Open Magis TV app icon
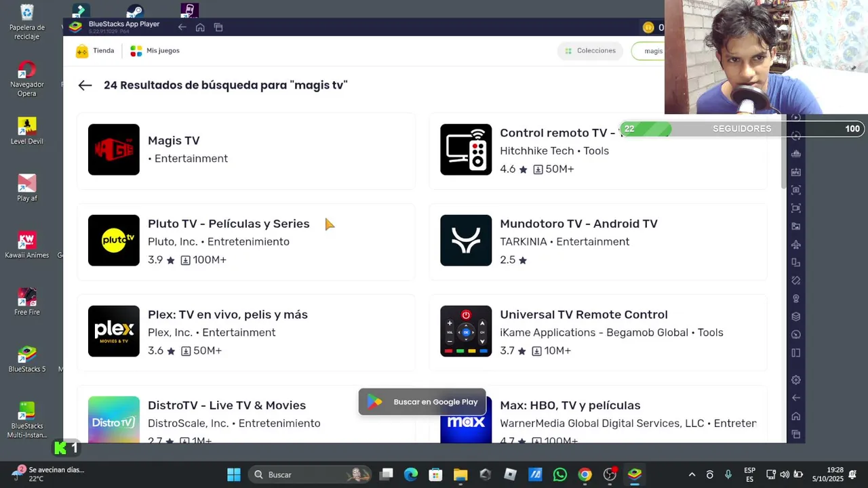Image resolution: width=868 pixels, height=488 pixels. (x=114, y=150)
